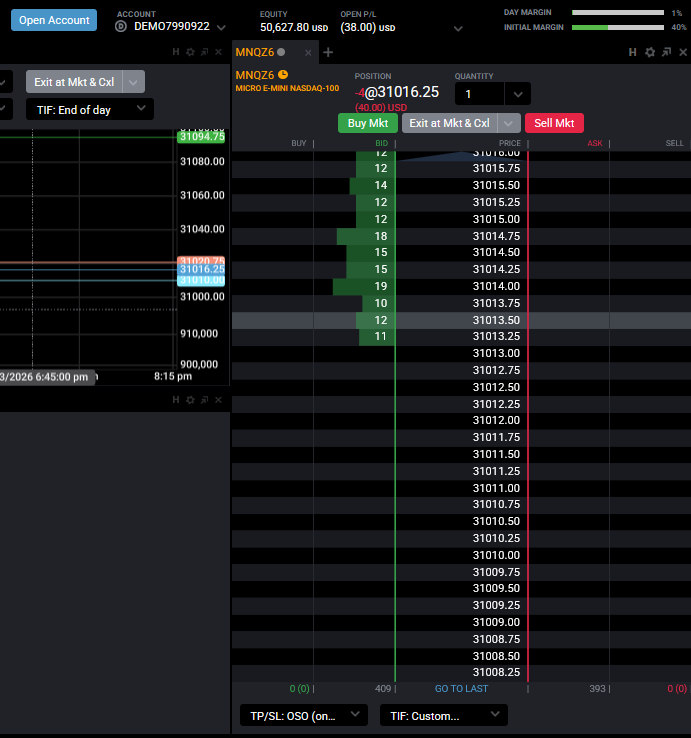The width and height of the screenshot is (691, 738).
Task: Open the TIF: Custom dropdown
Action: 443,715
